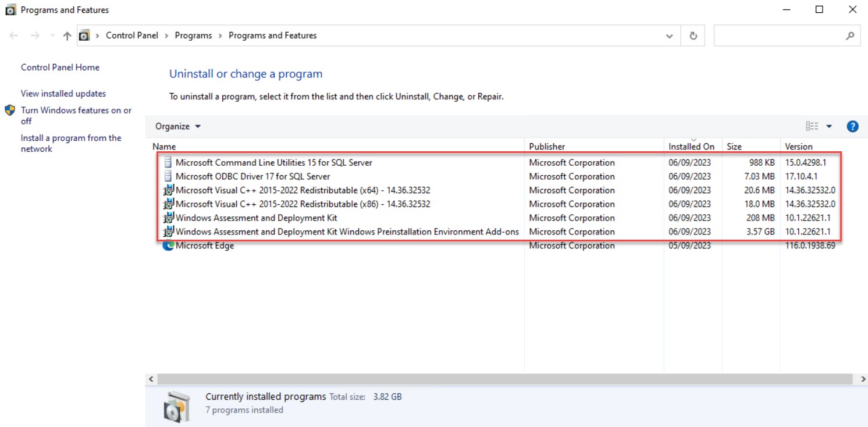This screenshot has height=427, width=868.
Task: Click the Microsoft Edge application icon
Action: pyautogui.click(x=169, y=245)
